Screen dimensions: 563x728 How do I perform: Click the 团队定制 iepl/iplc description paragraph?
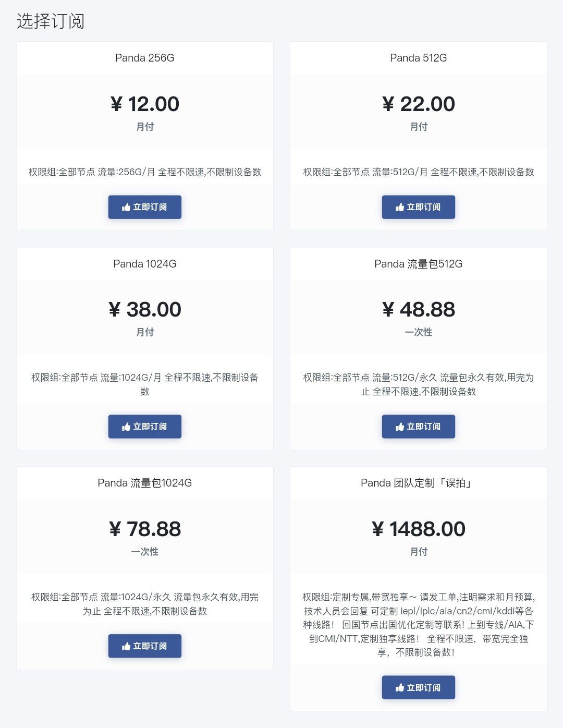click(x=419, y=625)
